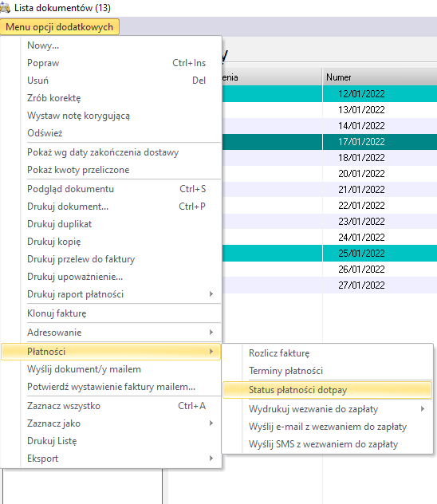Choose Pokaż kwoty przeliczone
437x504 pixels.
tap(111, 170)
